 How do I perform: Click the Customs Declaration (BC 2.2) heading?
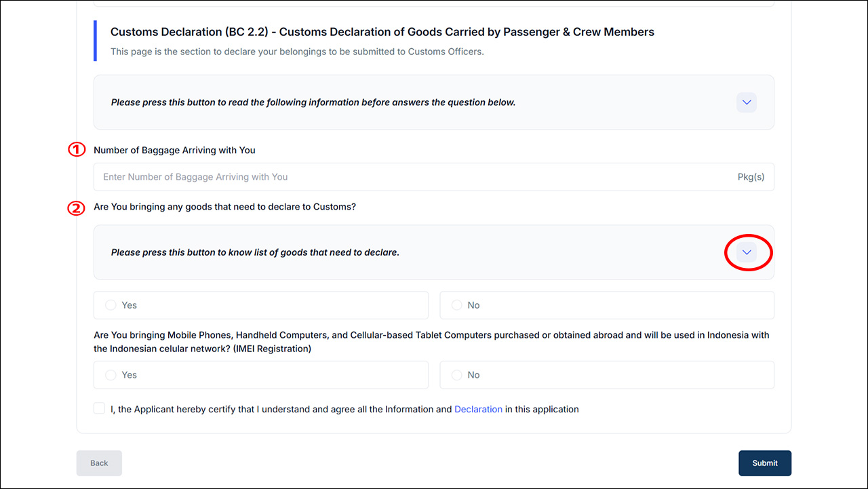(x=382, y=32)
